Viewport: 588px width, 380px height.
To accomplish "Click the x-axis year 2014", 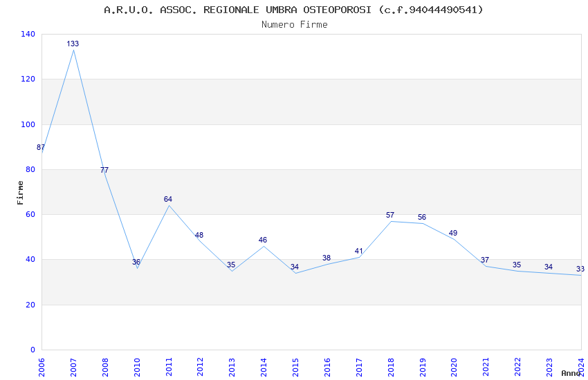I will (264, 367).
